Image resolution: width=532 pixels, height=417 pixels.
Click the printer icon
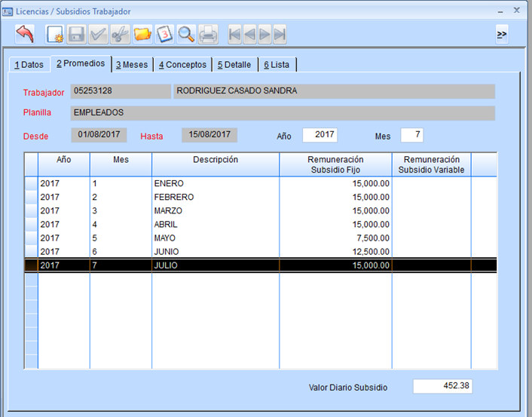pyautogui.click(x=208, y=34)
